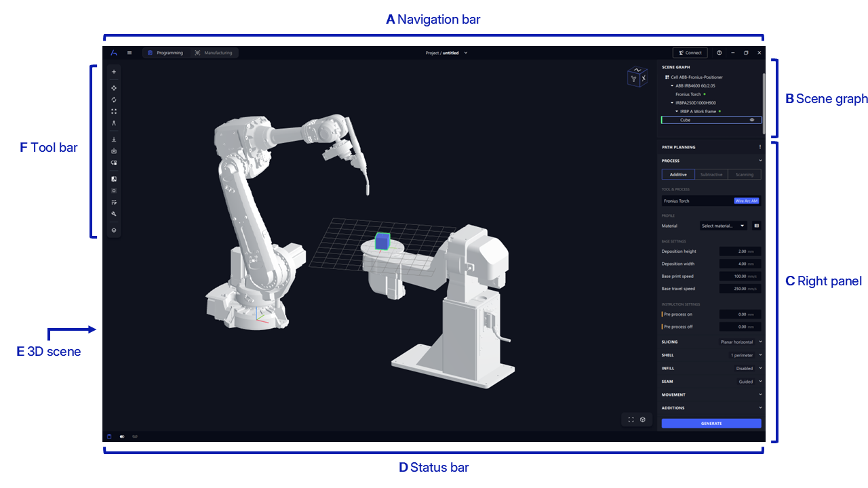Open the Select material dropdown
The image size is (868, 488).
(x=723, y=226)
